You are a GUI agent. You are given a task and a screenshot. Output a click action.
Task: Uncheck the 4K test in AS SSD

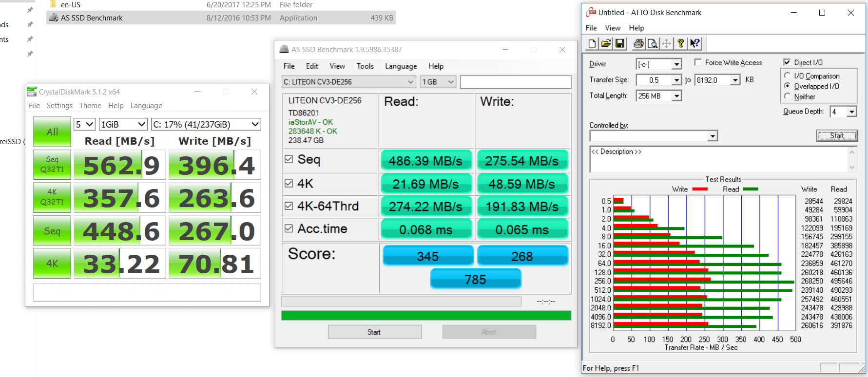289,184
